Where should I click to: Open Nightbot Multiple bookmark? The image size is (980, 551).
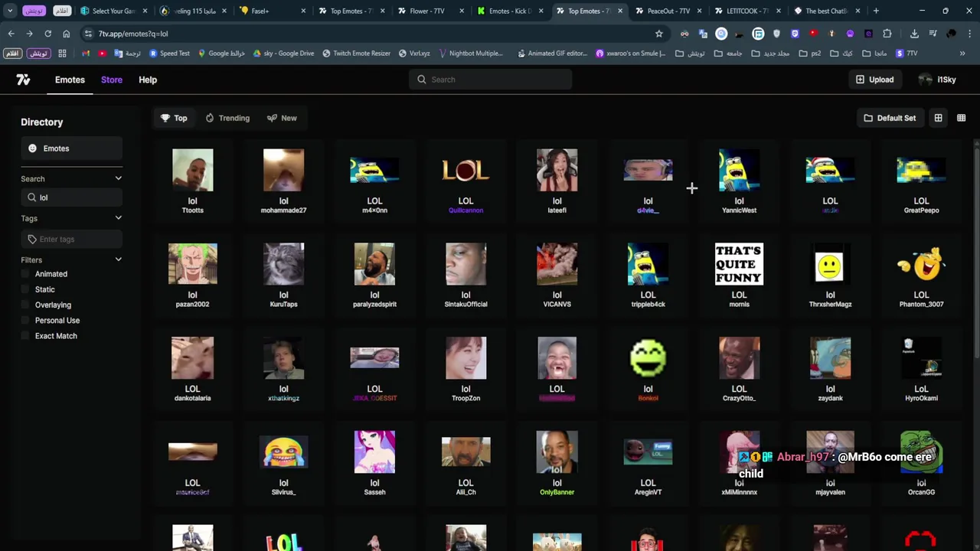point(470,54)
